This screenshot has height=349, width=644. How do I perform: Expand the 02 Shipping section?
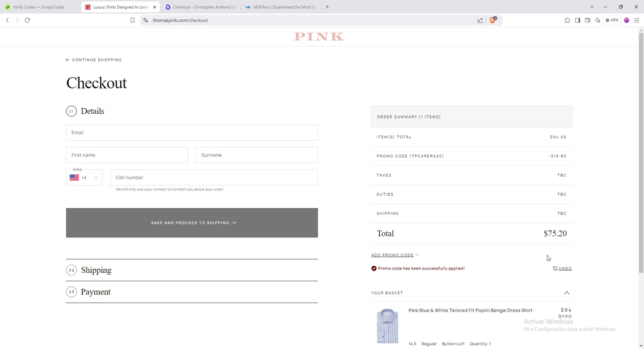[x=192, y=270]
